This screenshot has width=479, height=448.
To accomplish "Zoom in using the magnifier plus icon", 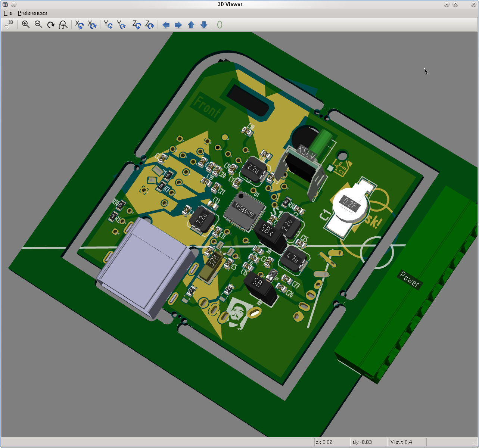I will (x=26, y=25).
